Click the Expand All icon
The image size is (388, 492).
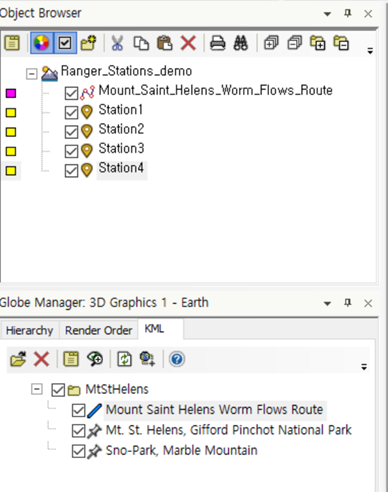pyautogui.click(x=271, y=43)
